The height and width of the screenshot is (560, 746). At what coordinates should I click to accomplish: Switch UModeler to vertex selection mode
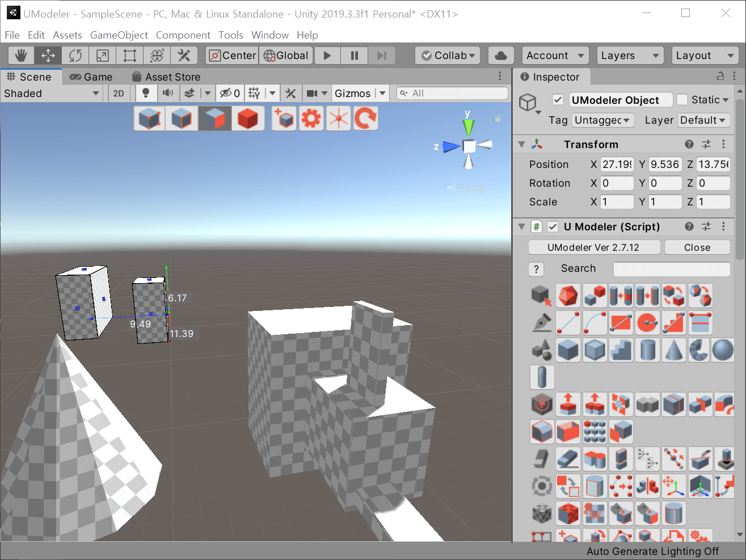(x=149, y=119)
